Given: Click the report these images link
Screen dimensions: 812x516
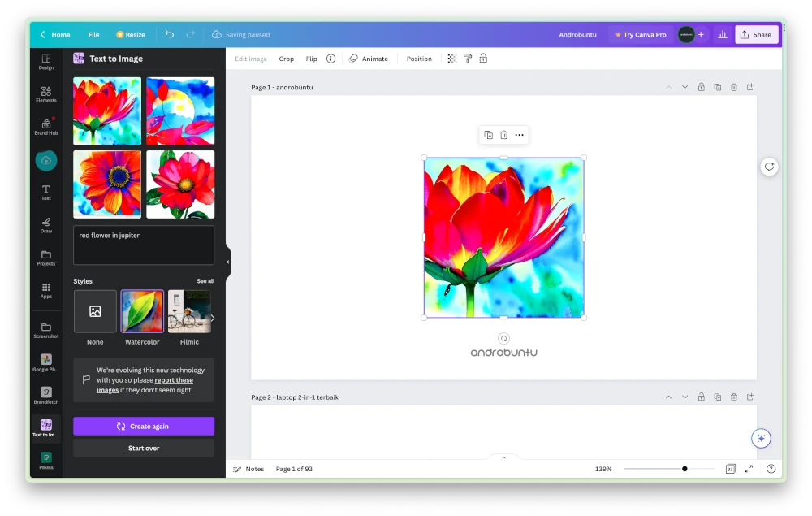Looking at the screenshot, I should click(x=173, y=379).
